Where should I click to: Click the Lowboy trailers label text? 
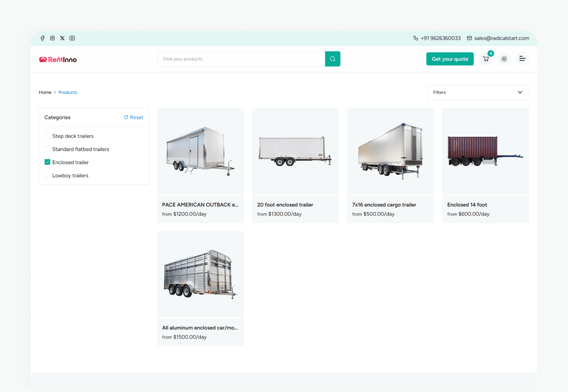(70, 176)
